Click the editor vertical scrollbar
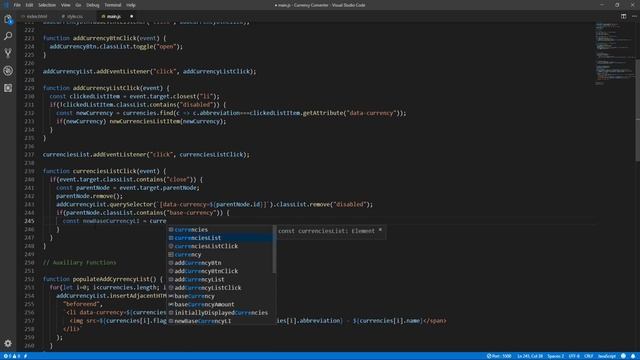Screen dimensions: 640x360 tap(638, 110)
